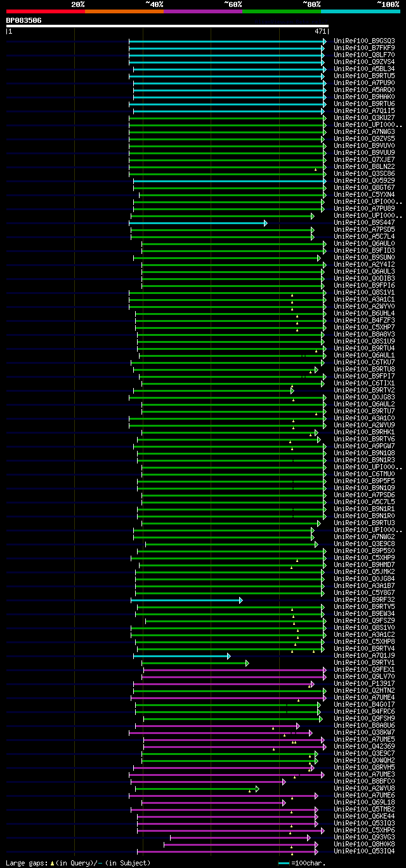
Task: Open the UniRef100_B9RTU5 entry
Action: coord(364,76)
